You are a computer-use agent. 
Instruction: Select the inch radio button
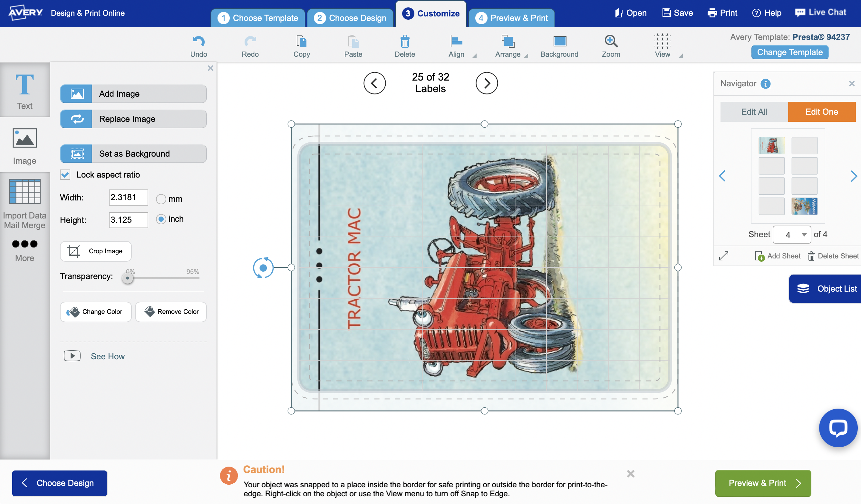coord(161,219)
